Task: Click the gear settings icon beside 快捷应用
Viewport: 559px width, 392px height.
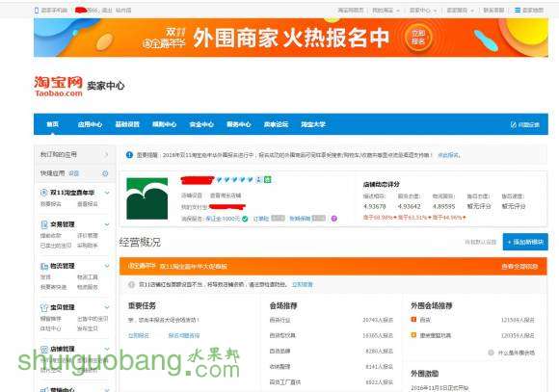Action: point(105,173)
